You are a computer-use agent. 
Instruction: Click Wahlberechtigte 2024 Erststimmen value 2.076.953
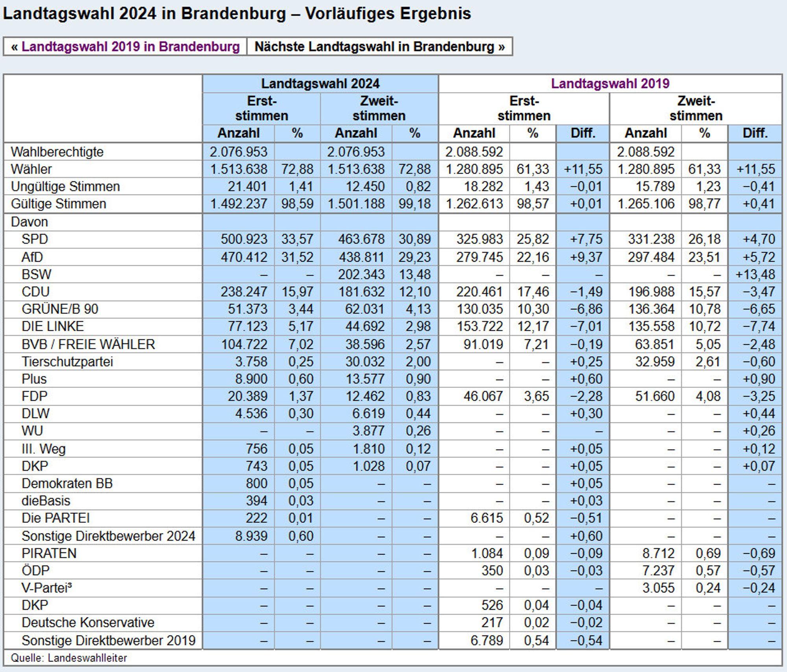238,152
